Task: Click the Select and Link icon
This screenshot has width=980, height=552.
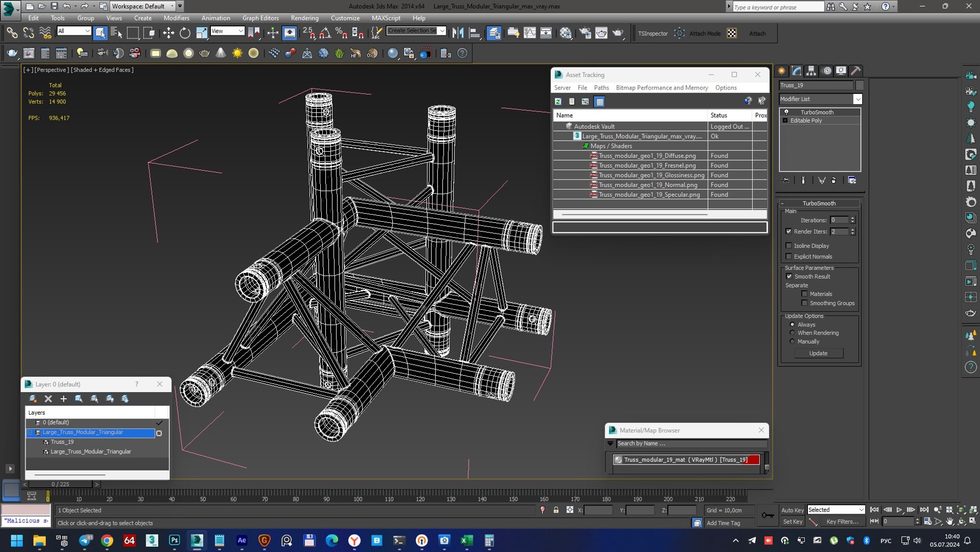Action: point(12,33)
